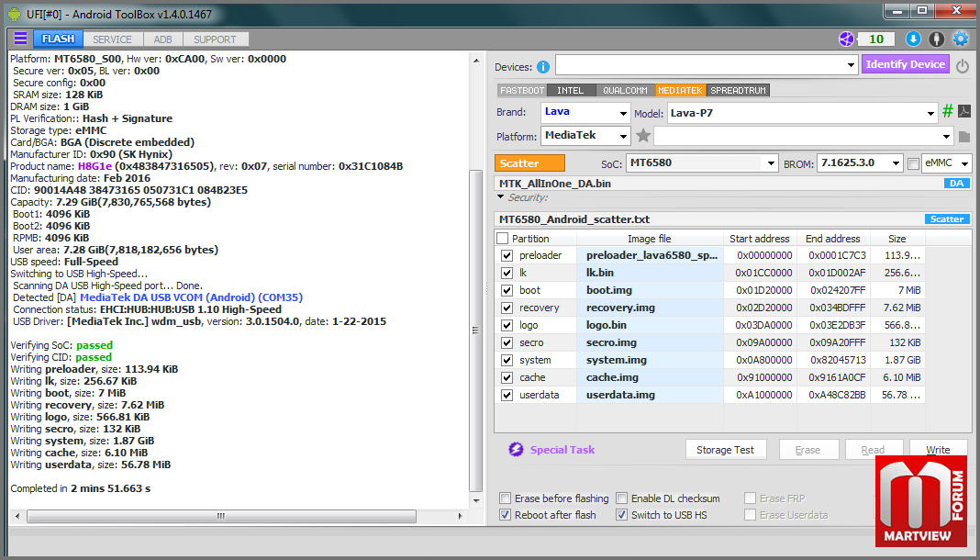Enable Erase before flashing

tap(505, 498)
